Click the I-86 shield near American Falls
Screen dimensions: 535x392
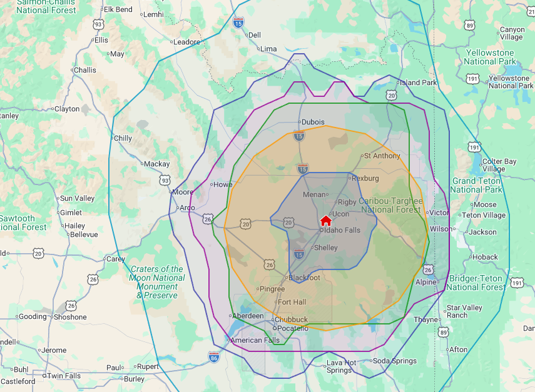pos(214,357)
